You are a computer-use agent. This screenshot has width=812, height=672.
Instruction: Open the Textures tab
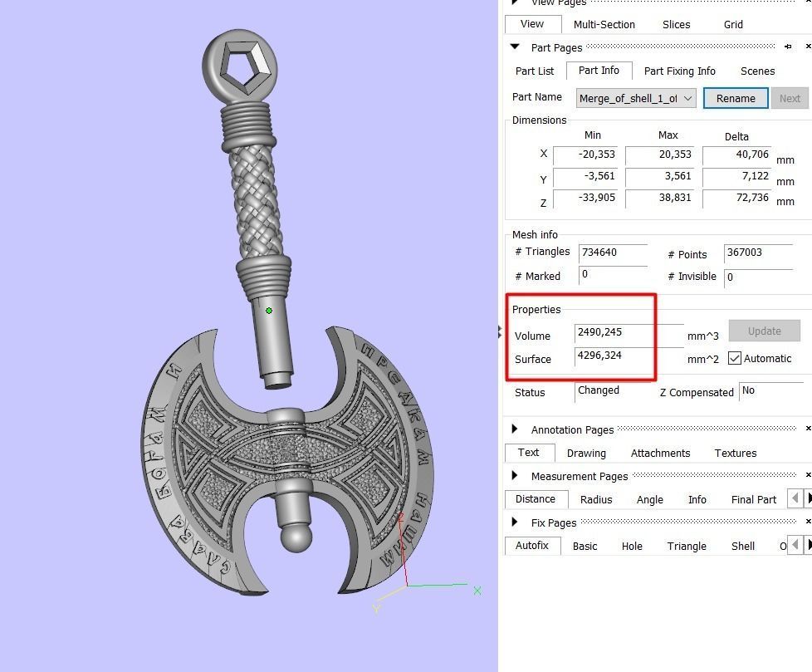(x=736, y=454)
